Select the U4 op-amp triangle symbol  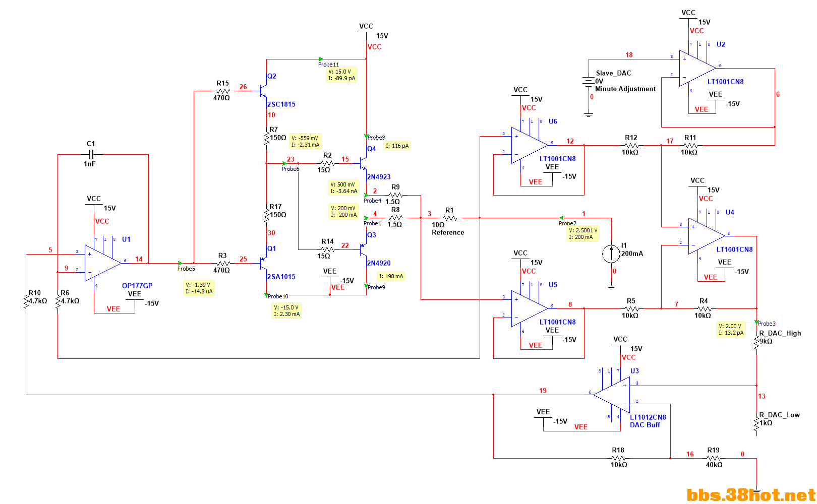(707, 236)
